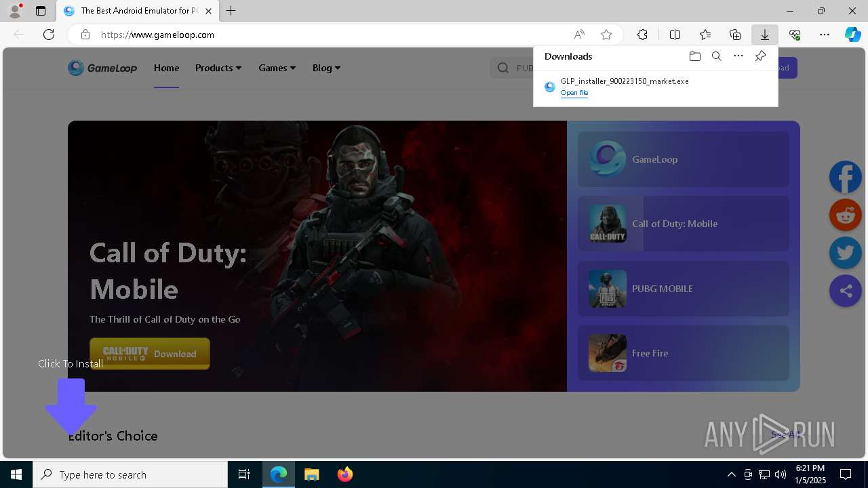Open Browser essentials icon

[795, 35]
